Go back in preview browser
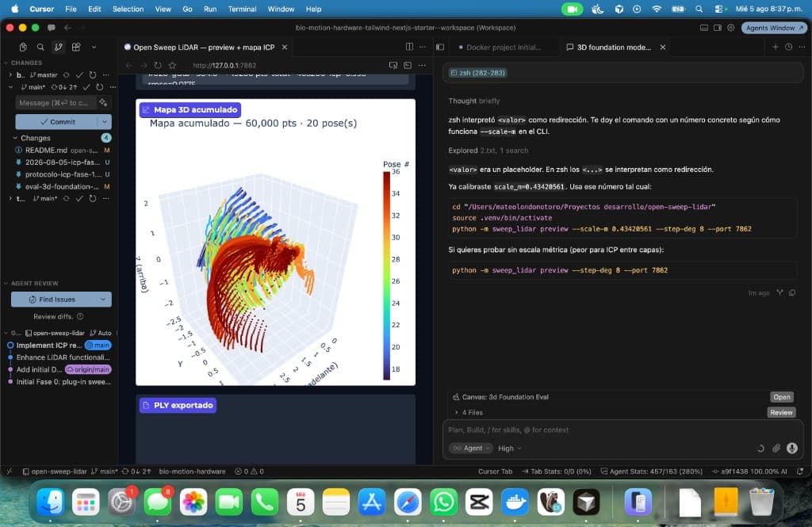812x527 pixels. click(x=129, y=65)
